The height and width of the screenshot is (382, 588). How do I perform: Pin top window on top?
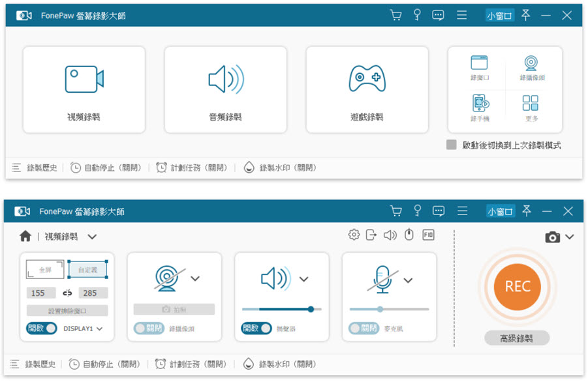point(526,15)
